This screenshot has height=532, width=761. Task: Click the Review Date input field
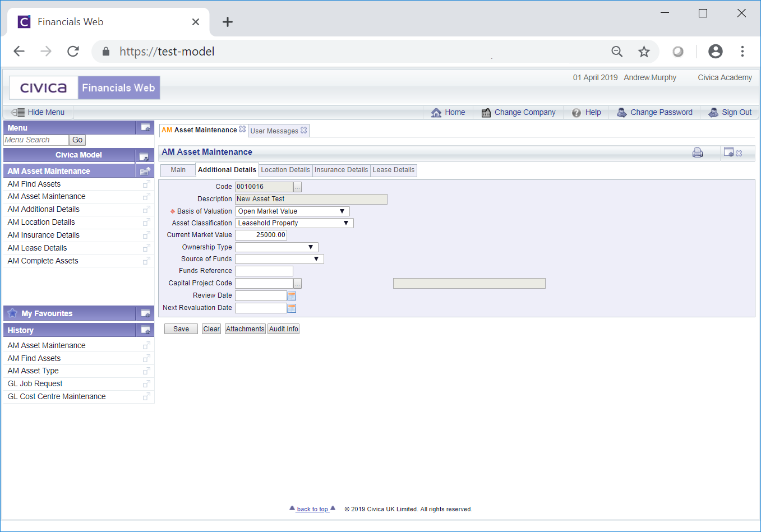[261, 295]
